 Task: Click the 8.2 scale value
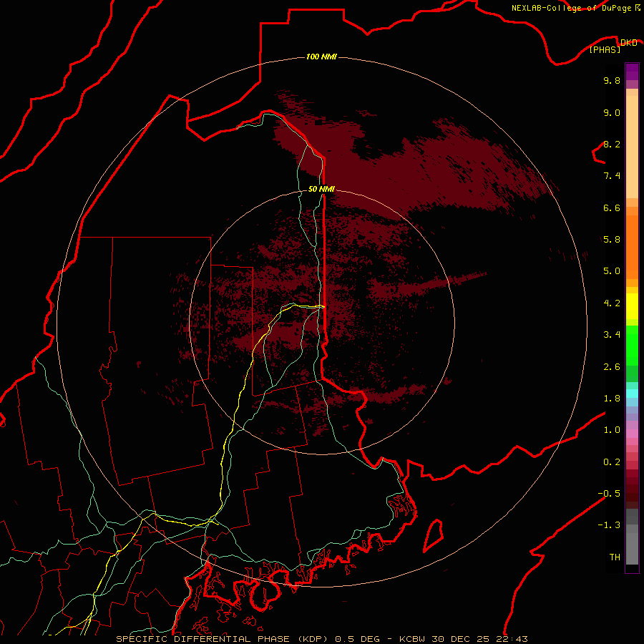click(x=612, y=144)
